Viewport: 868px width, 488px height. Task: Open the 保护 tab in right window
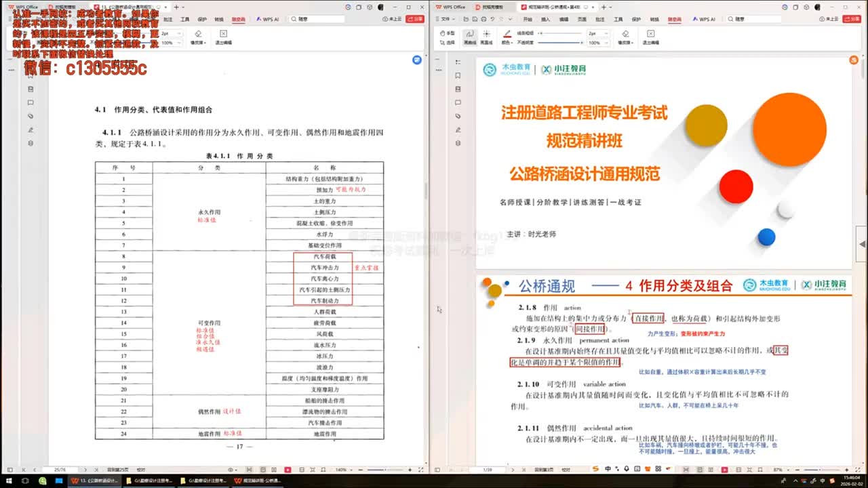pyautogui.click(x=636, y=20)
